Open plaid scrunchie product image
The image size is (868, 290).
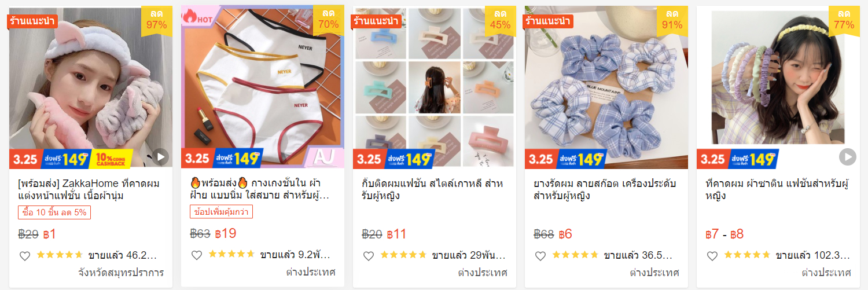coord(606,87)
